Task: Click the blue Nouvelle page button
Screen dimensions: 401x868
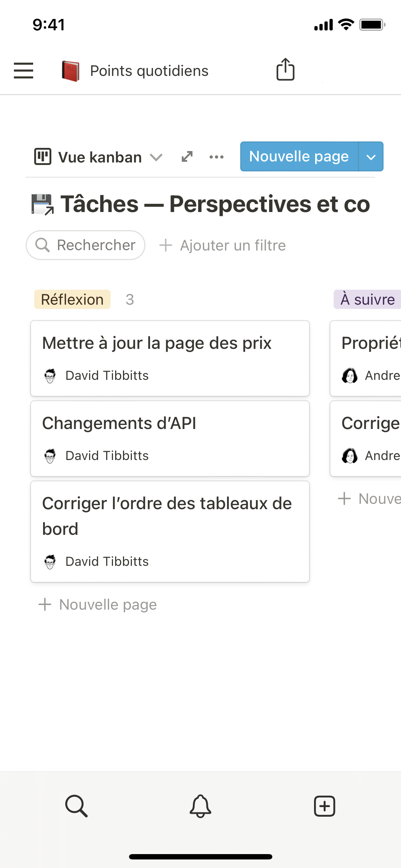Action: coord(299,157)
